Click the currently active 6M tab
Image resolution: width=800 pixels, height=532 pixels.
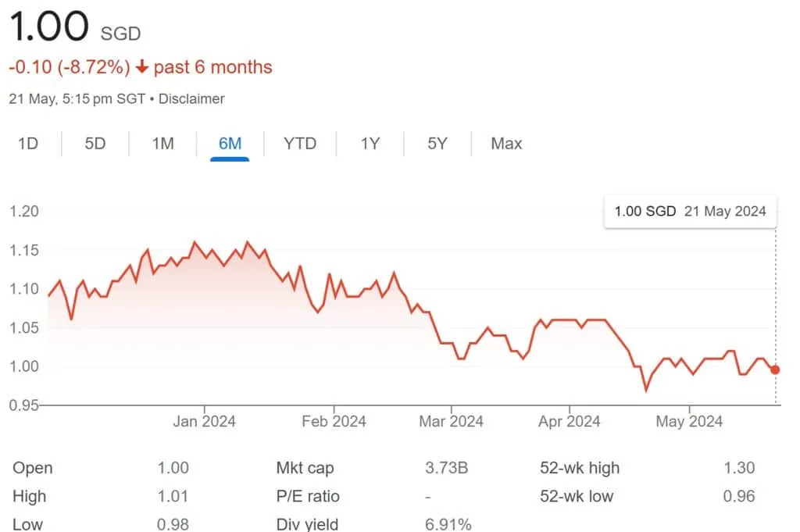click(230, 144)
